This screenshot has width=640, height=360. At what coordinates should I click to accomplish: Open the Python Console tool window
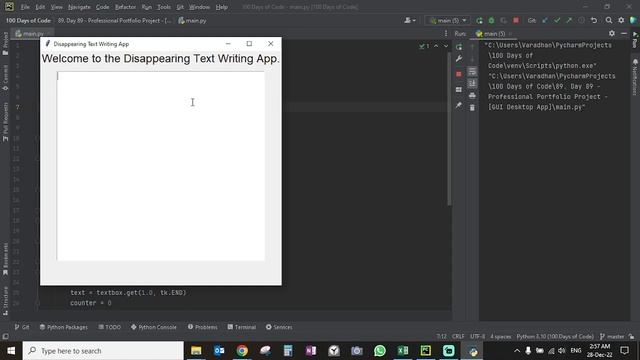pos(153,327)
